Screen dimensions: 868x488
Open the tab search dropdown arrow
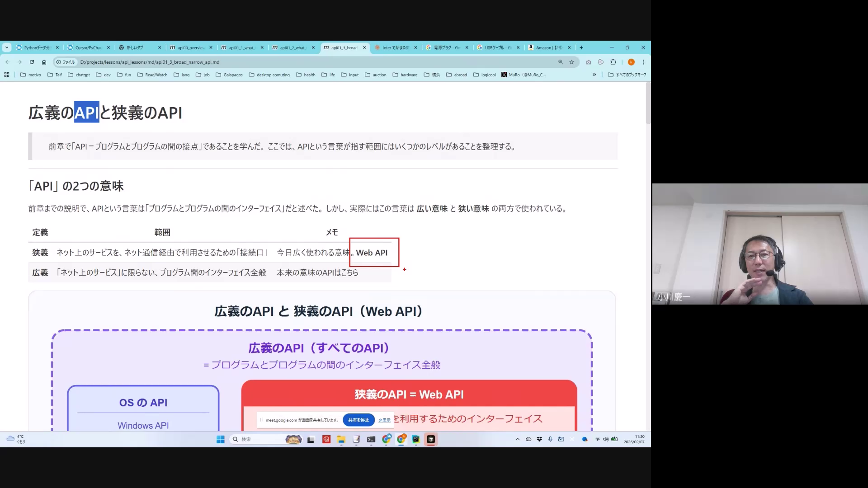click(x=6, y=47)
